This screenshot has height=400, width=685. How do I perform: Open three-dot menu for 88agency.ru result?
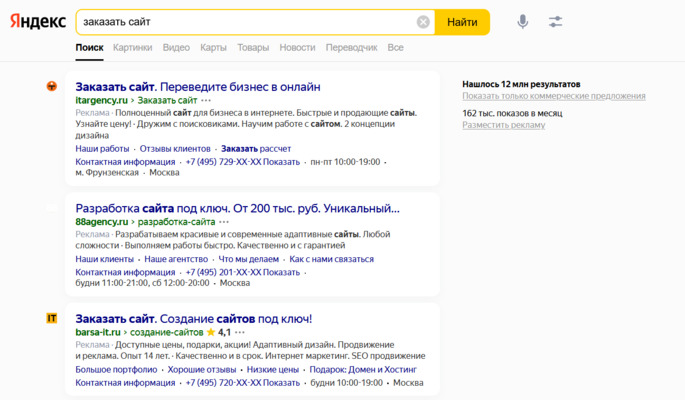click(x=225, y=221)
